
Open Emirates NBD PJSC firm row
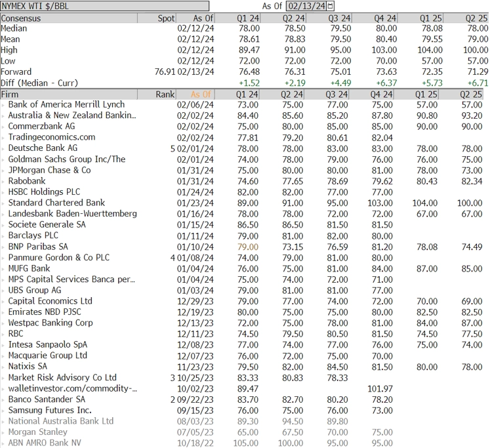tap(241, 312)
